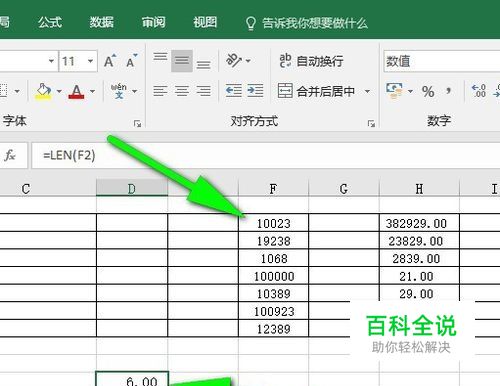Image resolution: width=500 pixels, height=386 pixels.
Task: Select cell containing 1068
Action: coord(273,258)
